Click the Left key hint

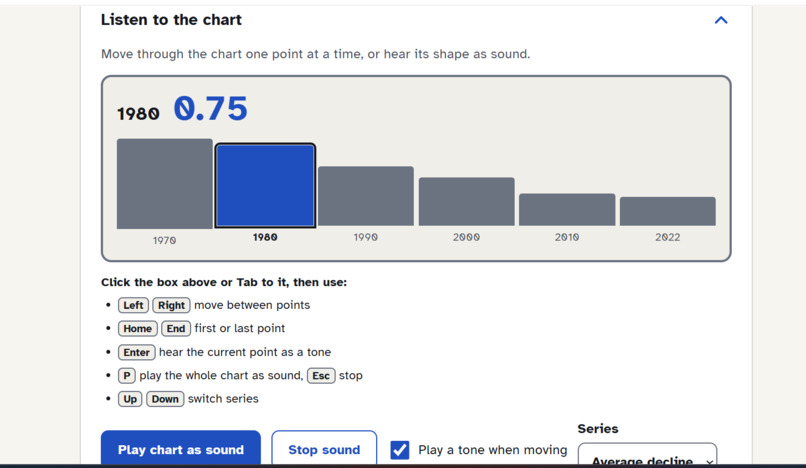click(133, 305)
